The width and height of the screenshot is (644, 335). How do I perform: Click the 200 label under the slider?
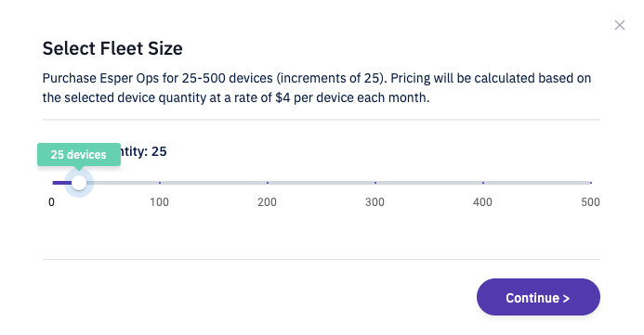[267, 202]
